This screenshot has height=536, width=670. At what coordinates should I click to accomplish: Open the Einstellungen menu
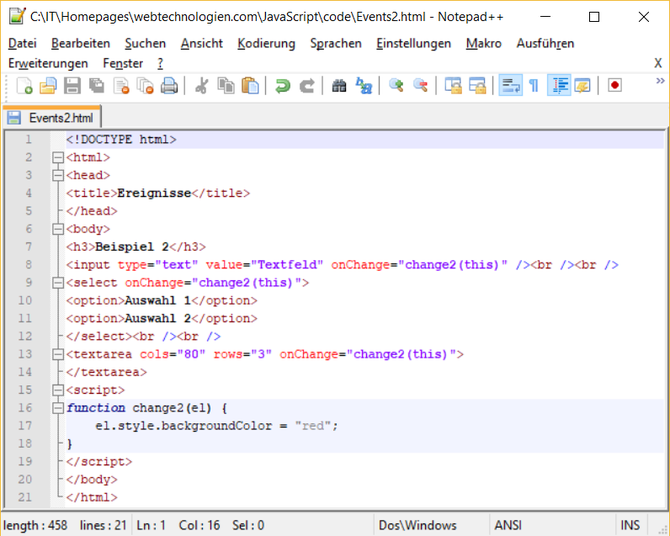[x=414, y=44]
